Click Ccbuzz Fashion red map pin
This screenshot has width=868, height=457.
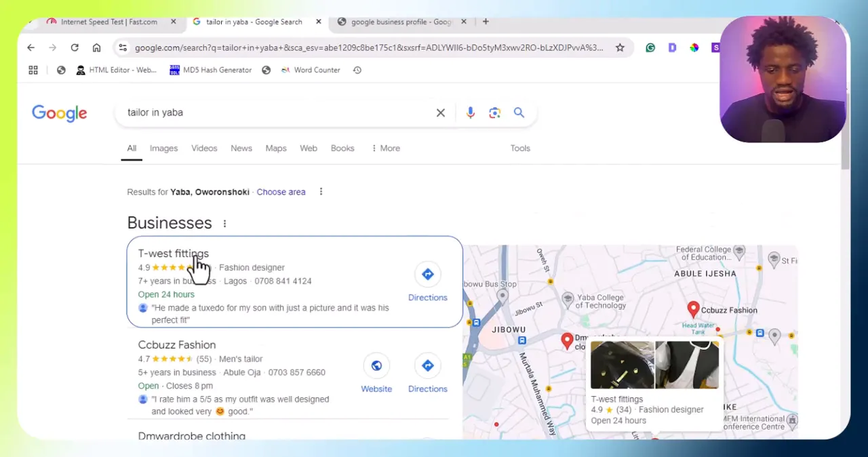click(x=693, y=311)
